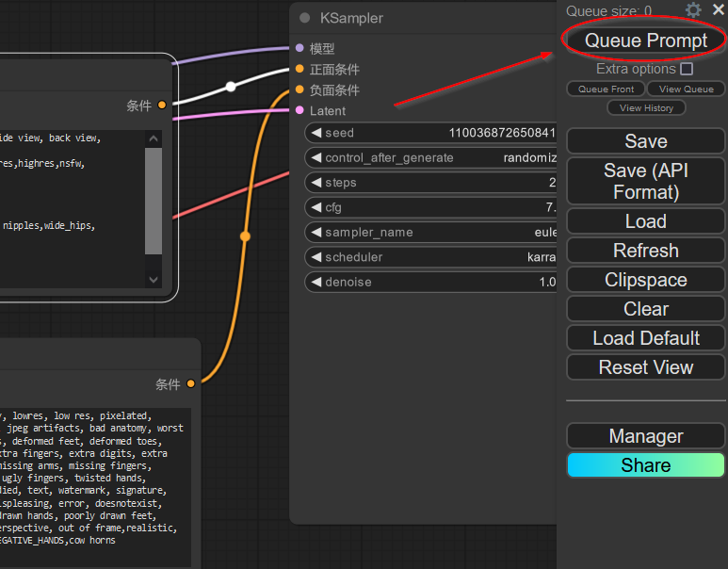
Task: Click Load Default workflow button
Action: (x=645, y=338)
